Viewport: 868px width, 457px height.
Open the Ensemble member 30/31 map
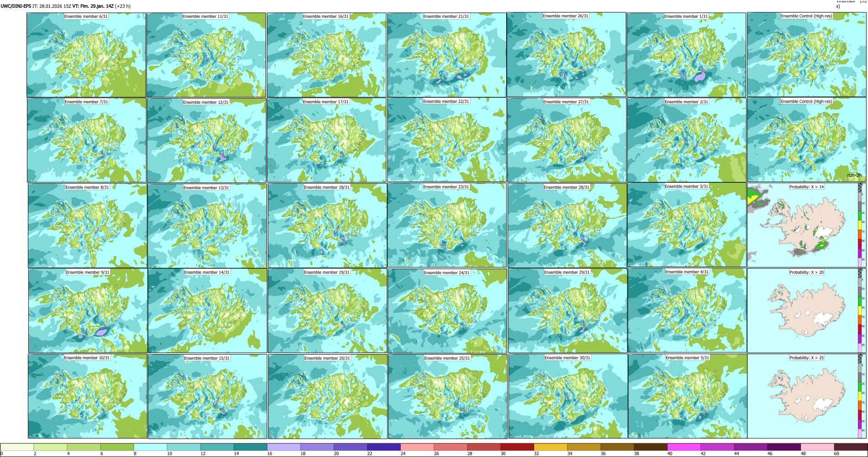pyautogui.click(x=568, y=397)
